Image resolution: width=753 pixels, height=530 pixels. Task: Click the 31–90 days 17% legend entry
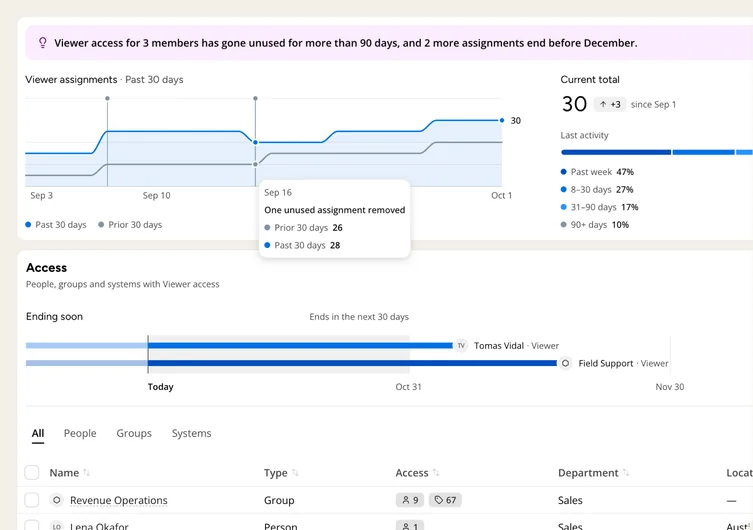click(599, 207)
